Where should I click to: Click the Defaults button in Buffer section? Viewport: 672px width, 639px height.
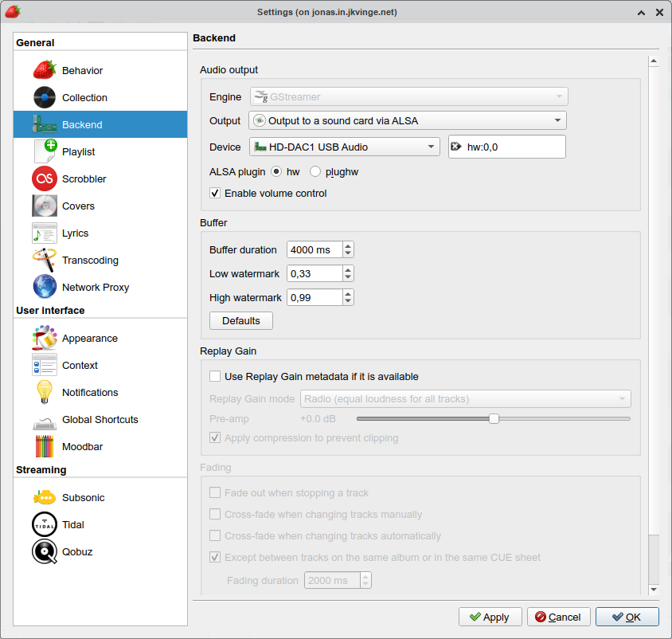[x=240, y=320]
